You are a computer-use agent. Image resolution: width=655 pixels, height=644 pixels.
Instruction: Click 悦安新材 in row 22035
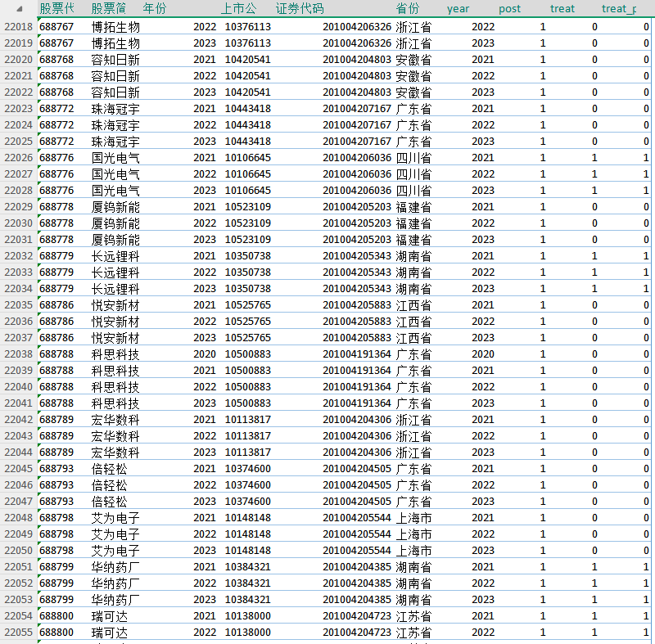tap(115, 305)
